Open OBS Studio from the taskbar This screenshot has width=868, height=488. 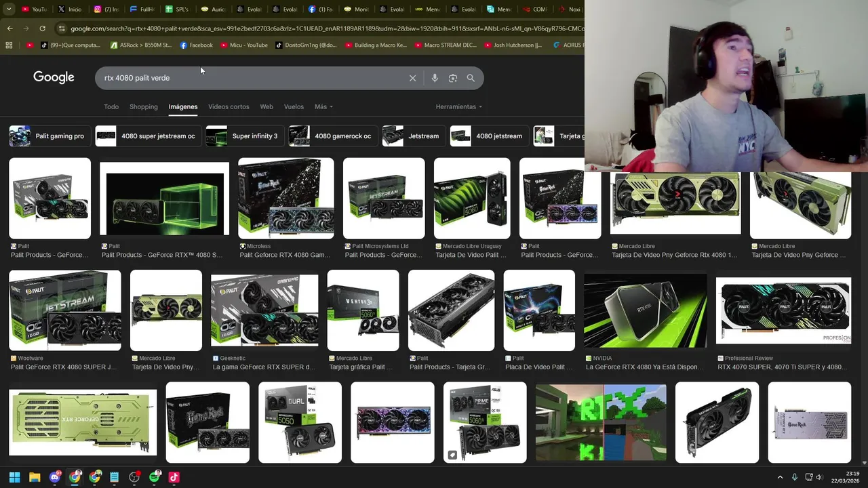tap(134, 477)
